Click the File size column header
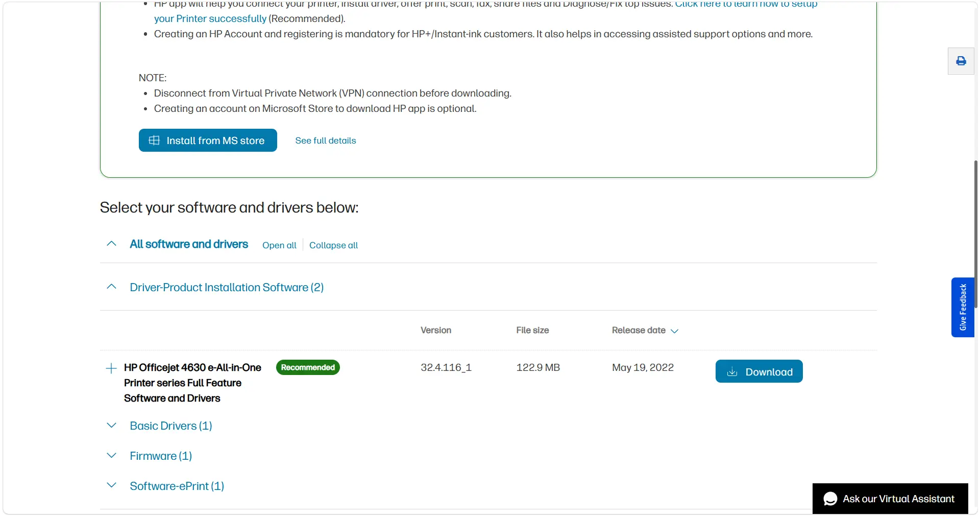This screenshot has height=516, width=980. point(532,331)
